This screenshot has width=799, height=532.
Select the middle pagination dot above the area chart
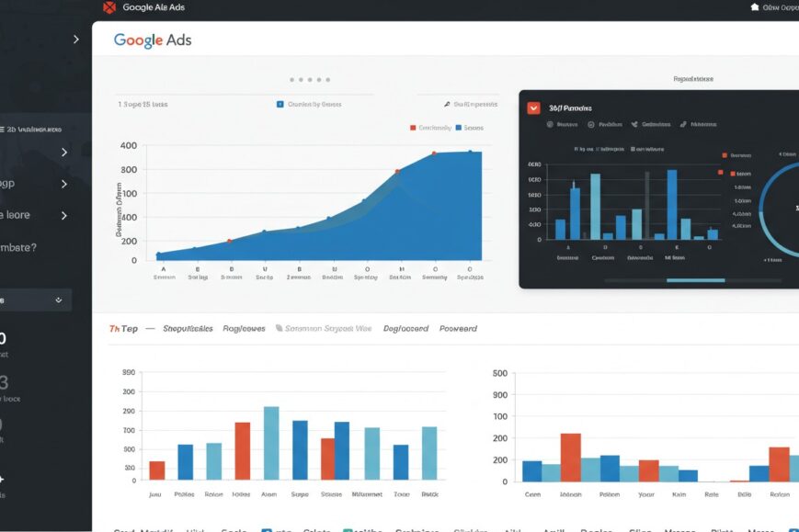(x=310, y=80)
